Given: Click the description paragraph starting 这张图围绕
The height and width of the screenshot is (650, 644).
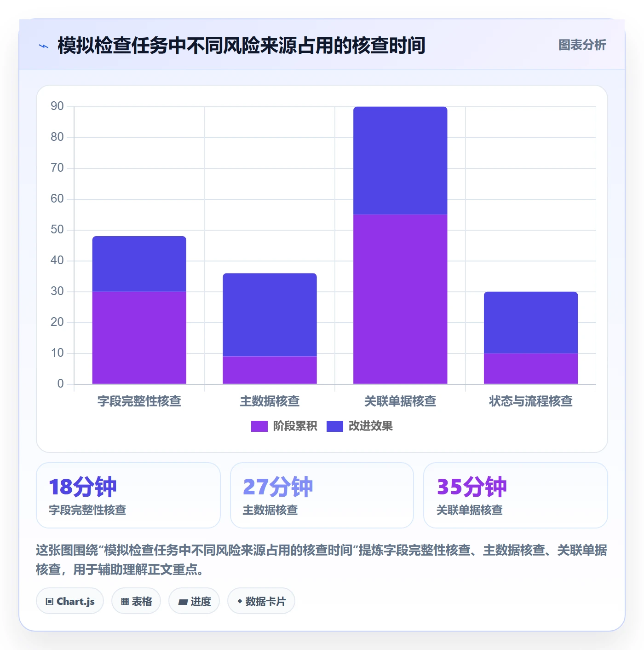Looking at the screenshot, I should coord(322,560).
